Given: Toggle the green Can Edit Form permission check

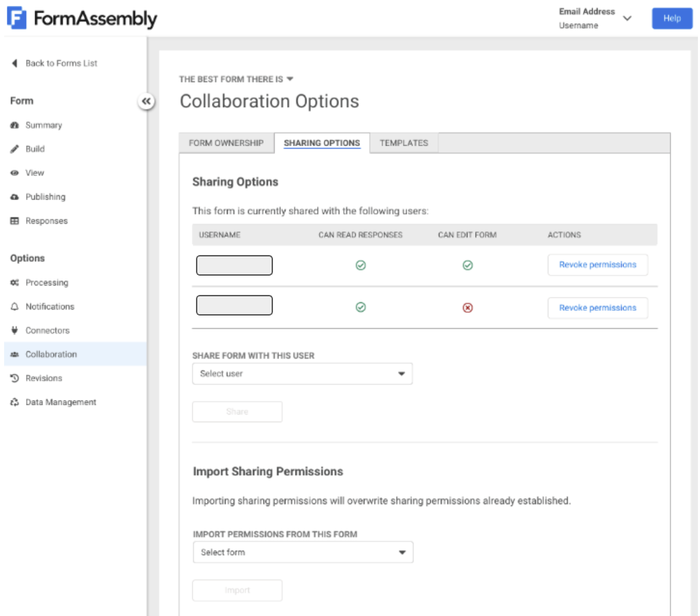Looking at the screenshot, I should tap(467, 265).
